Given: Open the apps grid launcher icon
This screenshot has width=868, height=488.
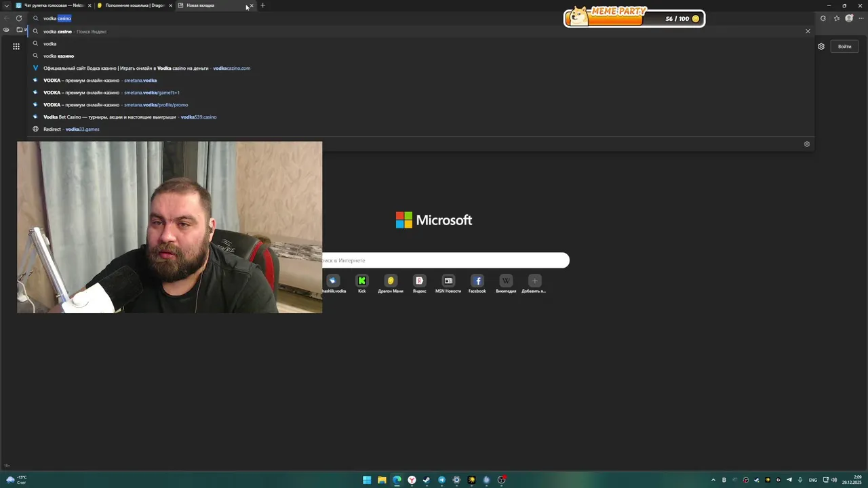Looking at the screenshot, I should [x=16, y=47].
